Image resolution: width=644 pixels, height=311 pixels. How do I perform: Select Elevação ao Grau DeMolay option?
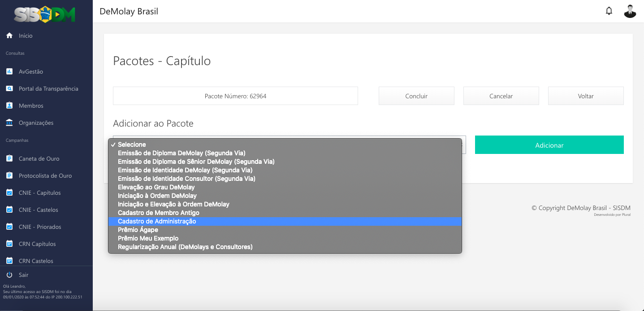[x=156, y=187]
